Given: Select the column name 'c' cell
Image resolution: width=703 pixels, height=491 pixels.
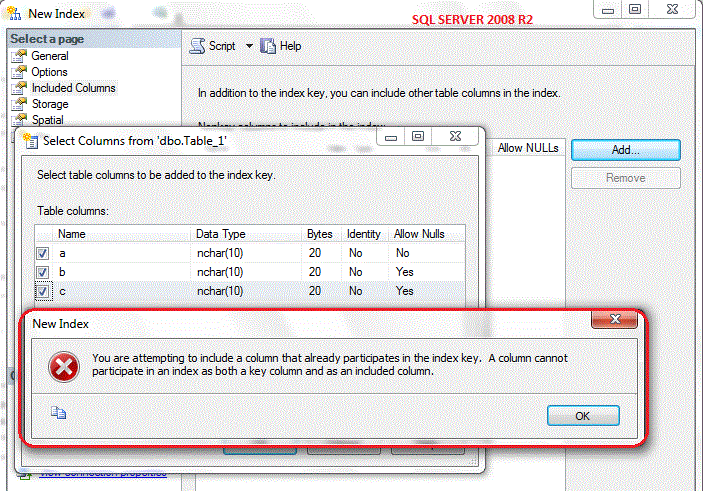Looking at the screenshot, I should 122,291.
